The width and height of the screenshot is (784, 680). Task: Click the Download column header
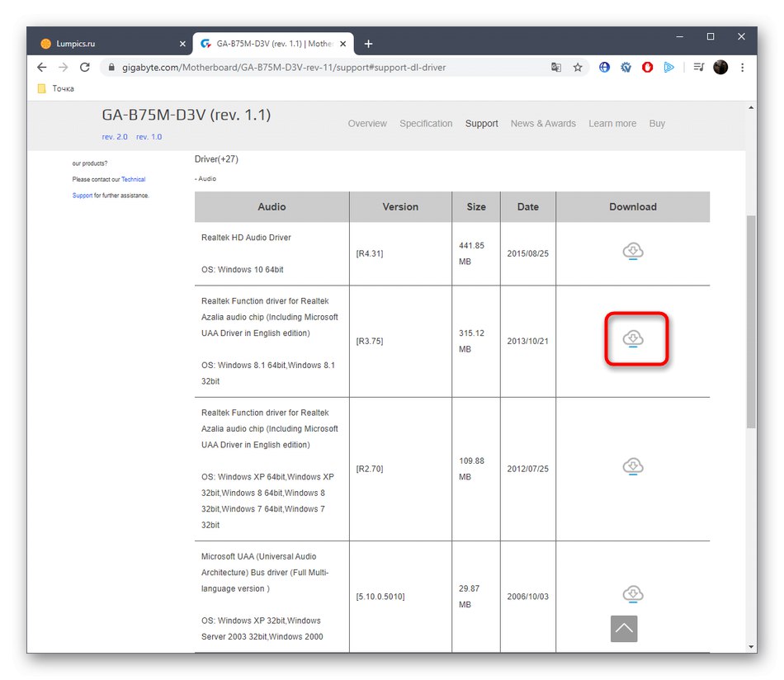(x=633, y=206)
